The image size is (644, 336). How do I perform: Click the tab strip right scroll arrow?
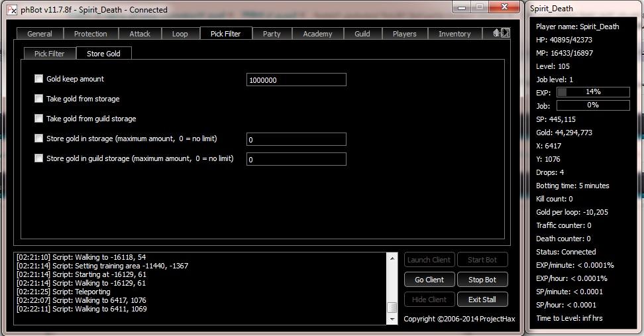[x=506, y=32]
